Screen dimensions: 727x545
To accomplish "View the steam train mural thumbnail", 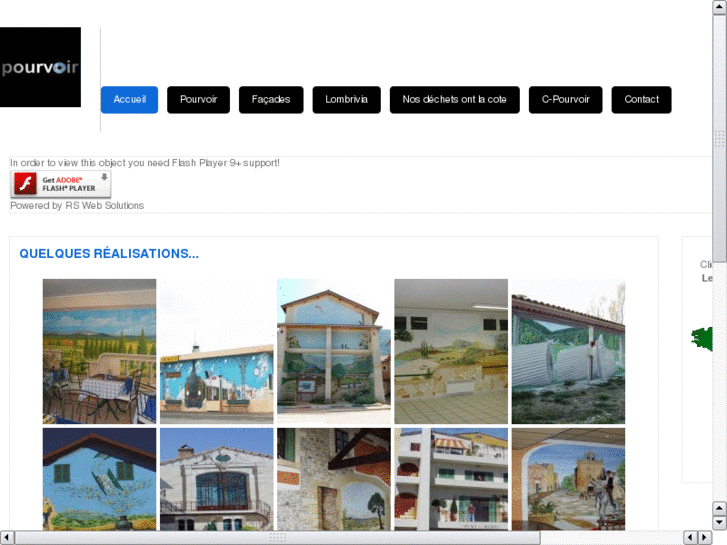I will (217, 351).
